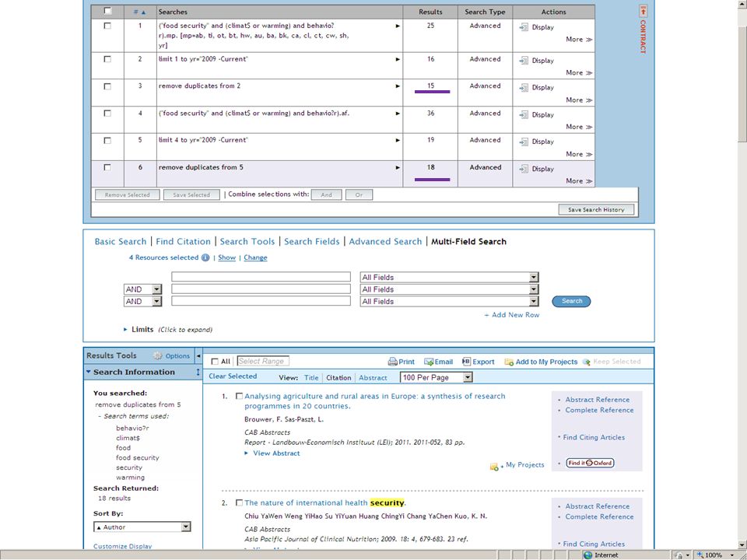Click the Display icon for search 5
The height and width of the screenshot is (560, 747).
524,142
